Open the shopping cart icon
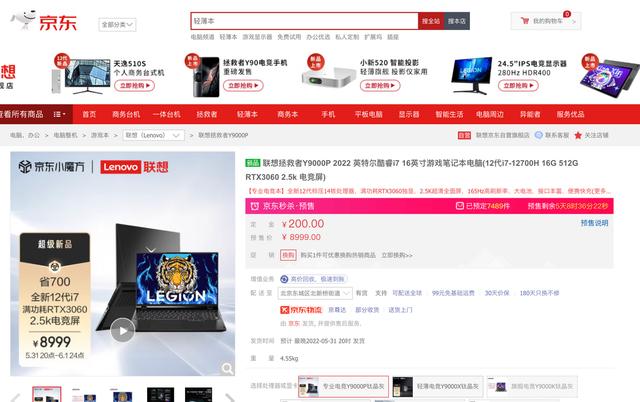 click(525, 21)
